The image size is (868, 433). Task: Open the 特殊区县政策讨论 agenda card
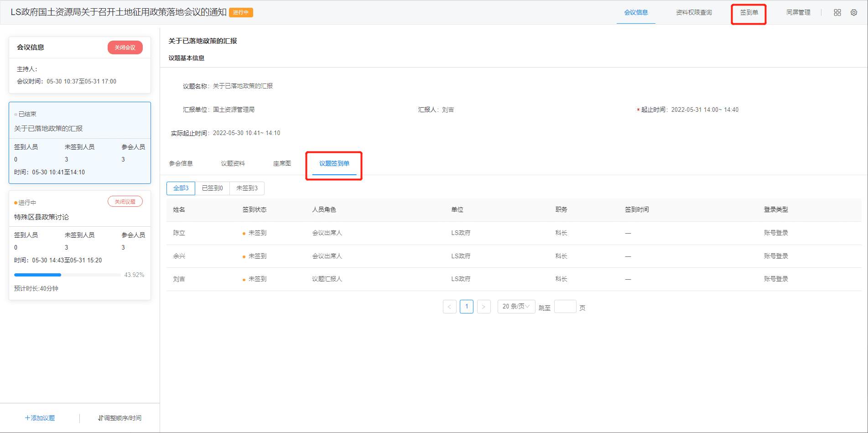80,245
